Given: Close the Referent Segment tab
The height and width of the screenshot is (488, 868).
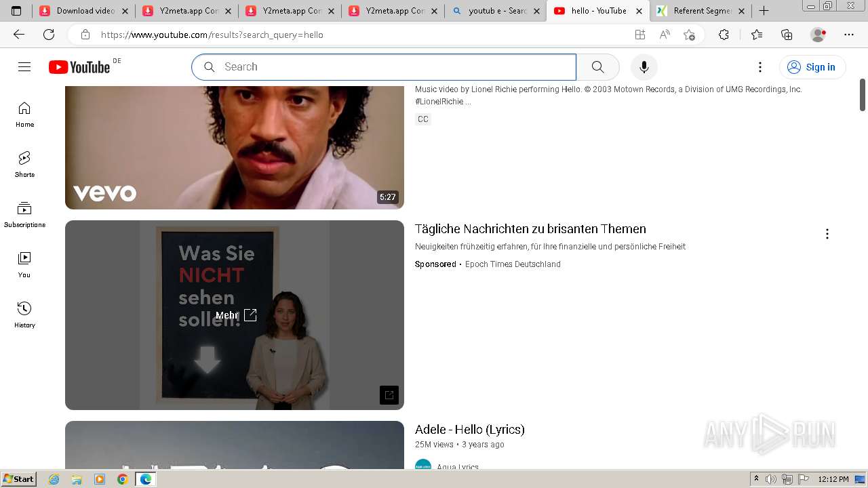Looking at the screenshot, I should 741,11.
